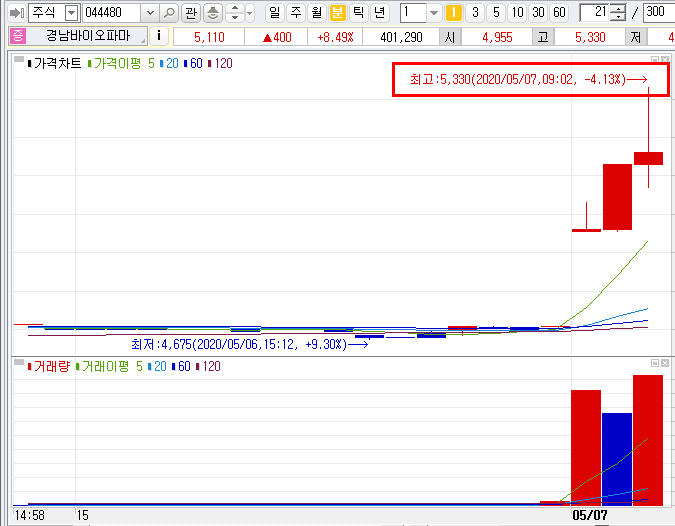Select the 30-minute interval button
Screen dimensions: 675x526
(x=538, y=13)
